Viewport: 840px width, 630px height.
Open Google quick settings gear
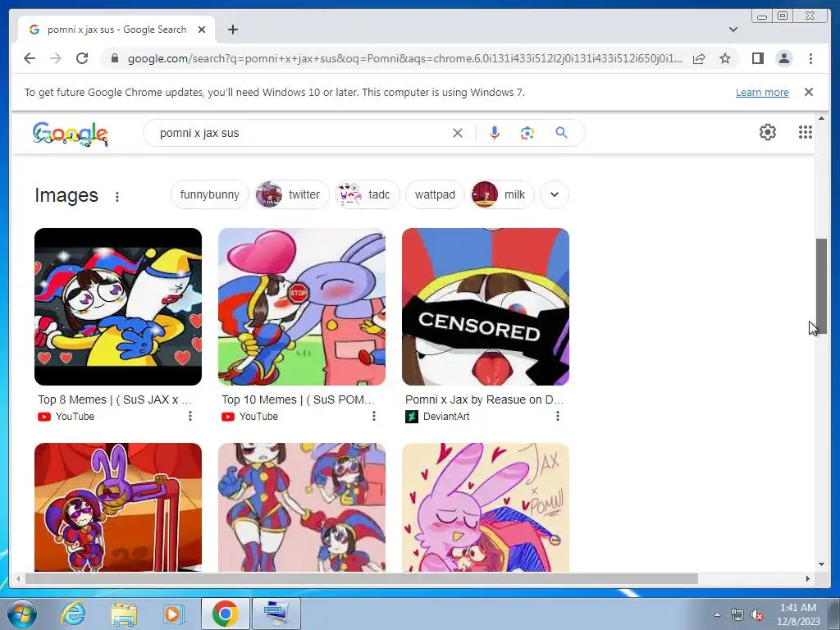click(x=768, y=132)
